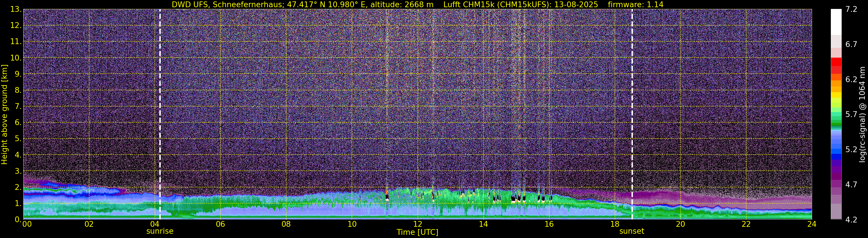This screenshot has width=868, height=238.
Task: Click the 'sunset' label below the axis
Action: tap(631, 231)
